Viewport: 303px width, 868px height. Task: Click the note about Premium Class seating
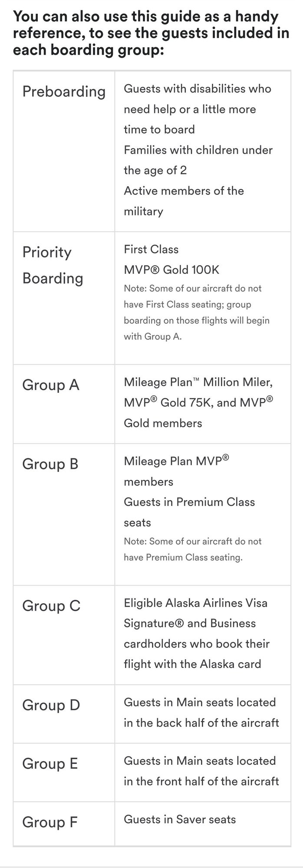(193, 549)
